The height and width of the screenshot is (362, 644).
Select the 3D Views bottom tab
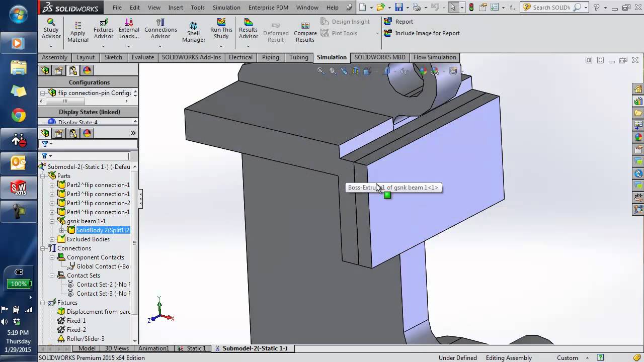pos(117,348)
